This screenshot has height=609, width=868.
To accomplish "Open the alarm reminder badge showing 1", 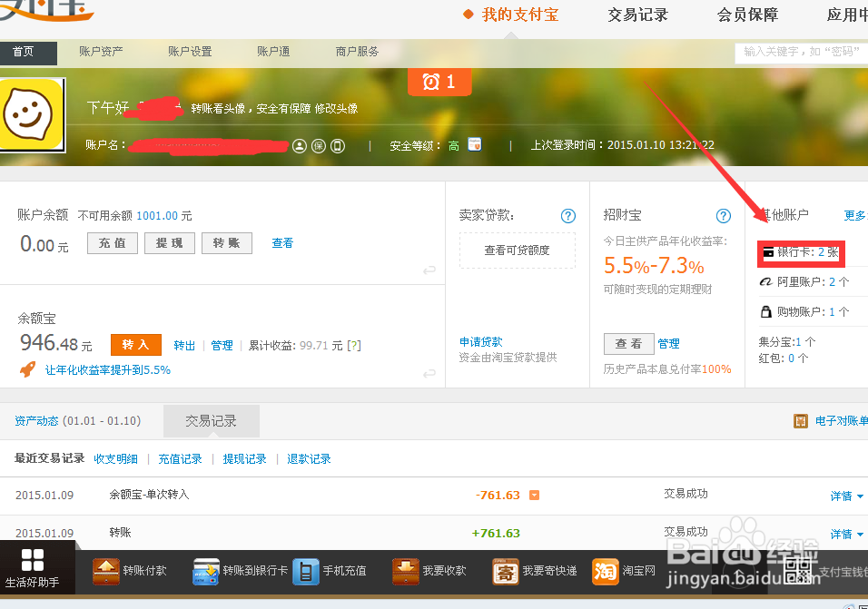I will [x=439, y=82].
